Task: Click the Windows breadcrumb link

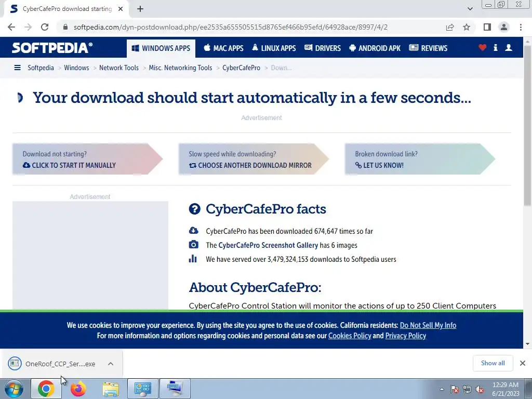Action: [x=76, y=68]
